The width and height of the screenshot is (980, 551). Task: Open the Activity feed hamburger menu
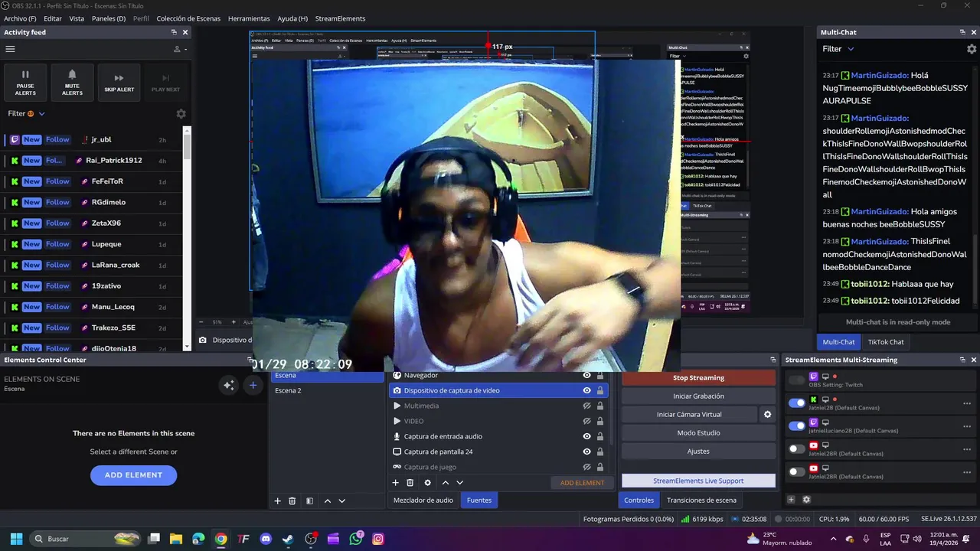click(x=10, y=49)
